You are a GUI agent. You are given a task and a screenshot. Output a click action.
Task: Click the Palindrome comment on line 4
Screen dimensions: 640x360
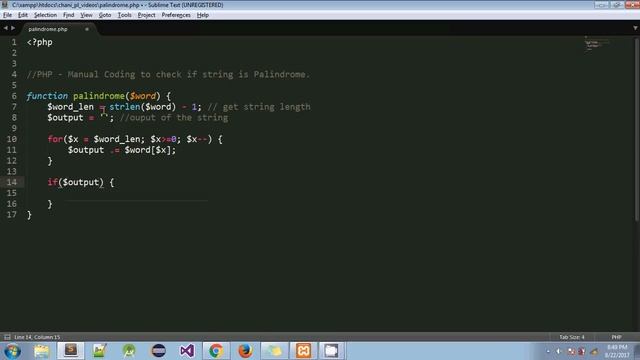coord(168,74)
